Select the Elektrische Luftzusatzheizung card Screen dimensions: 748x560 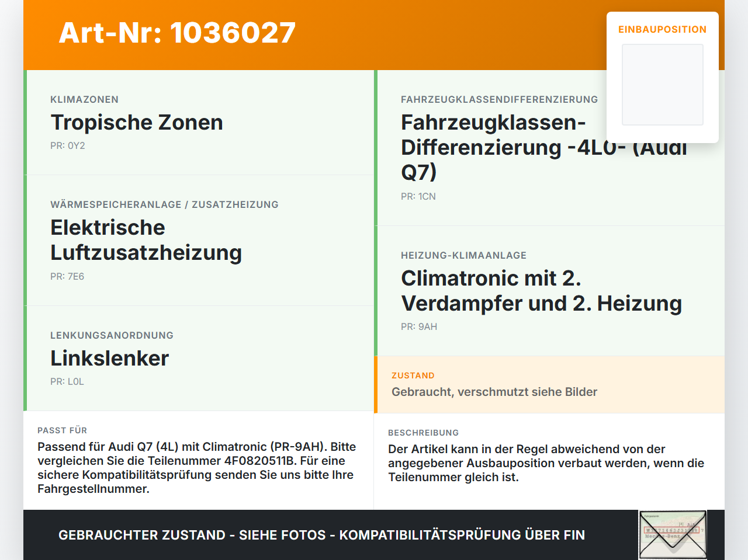coord(199,241)
